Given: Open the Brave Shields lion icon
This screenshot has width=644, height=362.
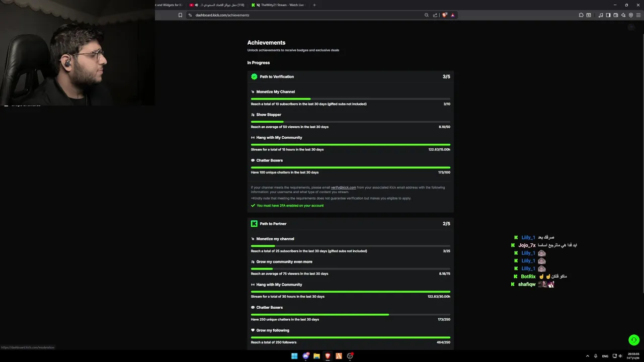Looking at the screenshot, I should [444, 15].
